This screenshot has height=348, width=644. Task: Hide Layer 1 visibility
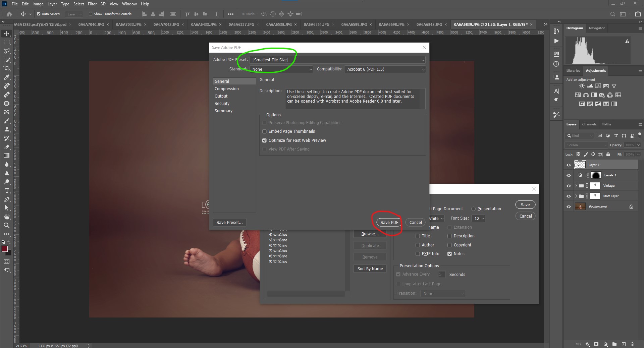[x=569, y=165]
